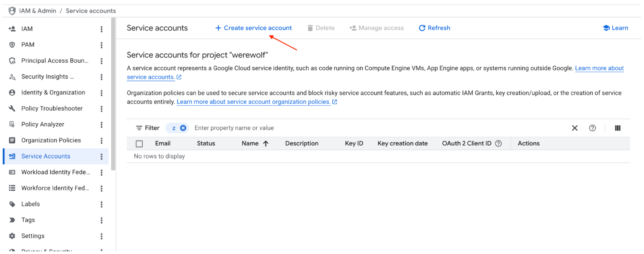Click the Policy Analyzer icon
This screenshot has width=644, height=254.
(12, 125)
